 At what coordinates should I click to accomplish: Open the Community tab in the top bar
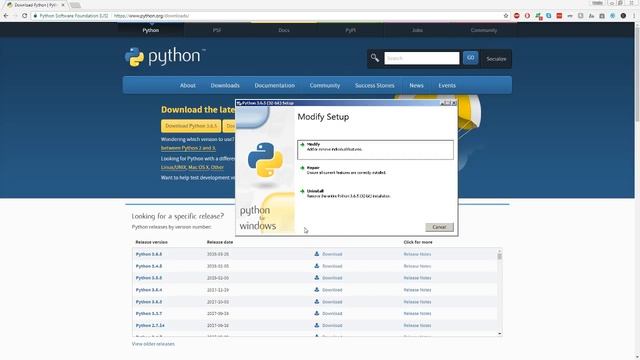coord(484,30)
